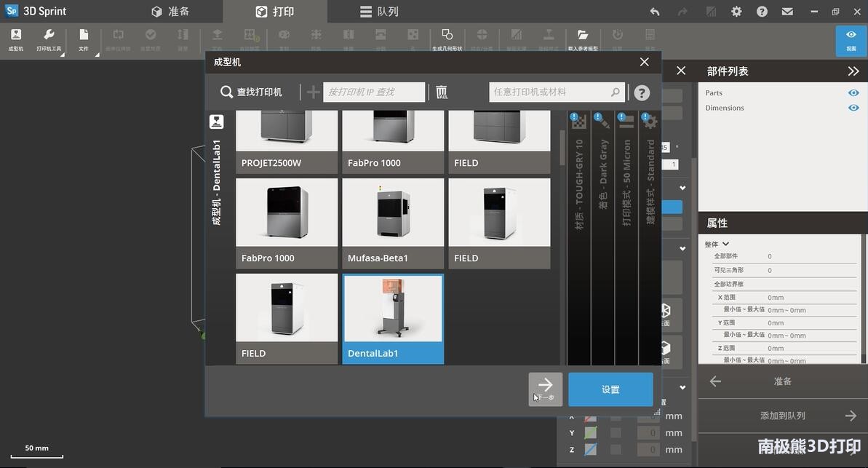Toggle the 视图 view button
This screenshot has width=868, height=468.
tap(851, 39)
